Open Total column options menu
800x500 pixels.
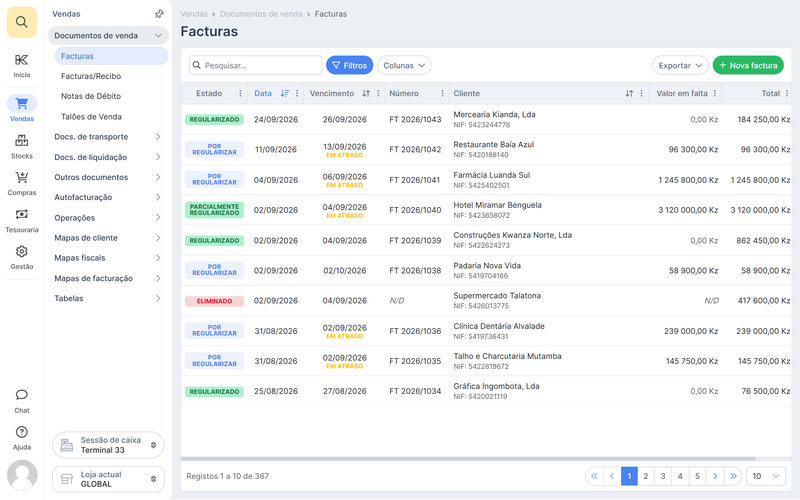point(787,93)
